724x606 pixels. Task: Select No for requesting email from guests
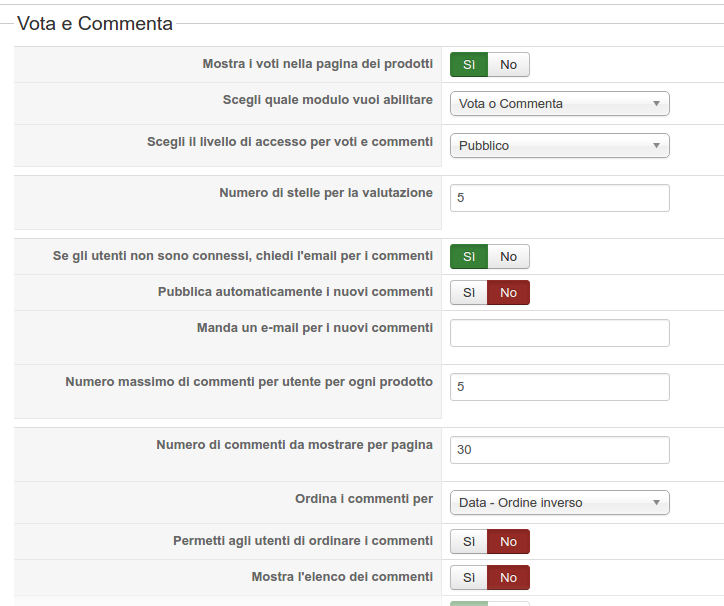(x=508, y=257)
